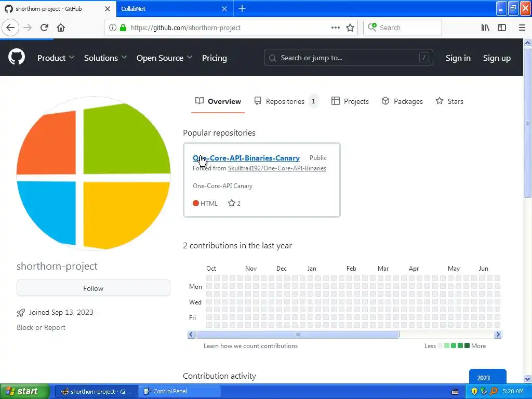Focus the GitHub search or jump to field
Image resolution: width=532 pixels, height=399 pixels.
(348, 57)
